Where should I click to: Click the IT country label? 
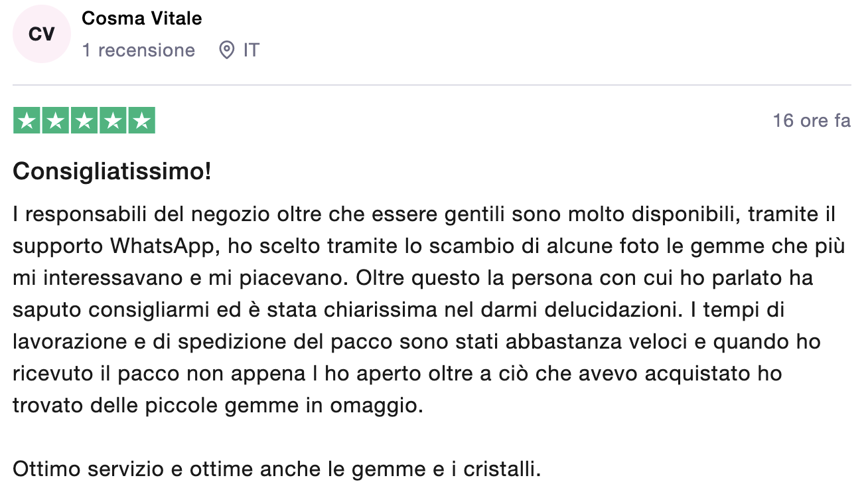click(x=251, y=50)
